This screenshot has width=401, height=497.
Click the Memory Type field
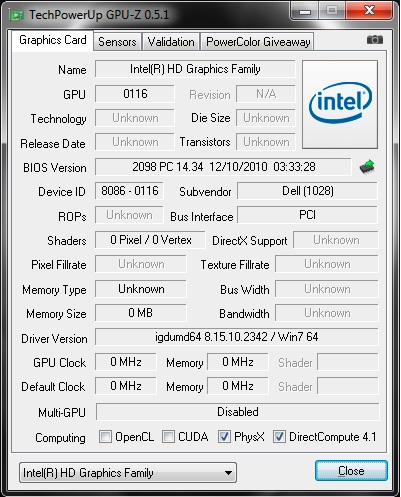pyautogui.click(x=141, y=289)
